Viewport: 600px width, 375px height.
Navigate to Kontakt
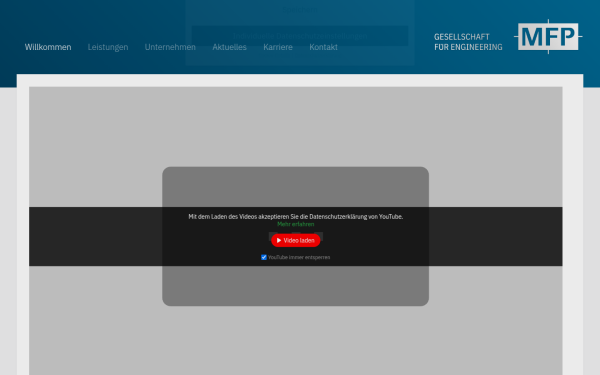coord(323,47)
